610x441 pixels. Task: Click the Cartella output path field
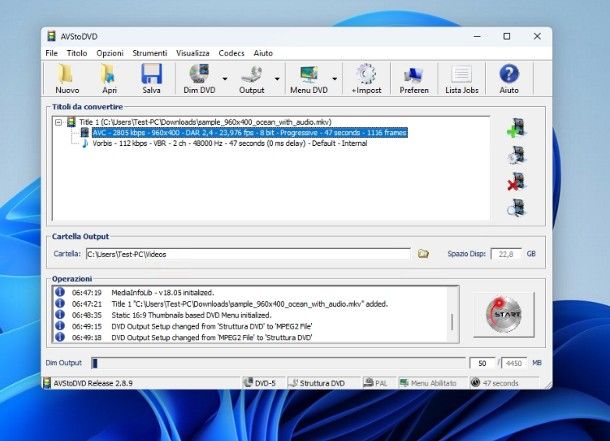247,254
